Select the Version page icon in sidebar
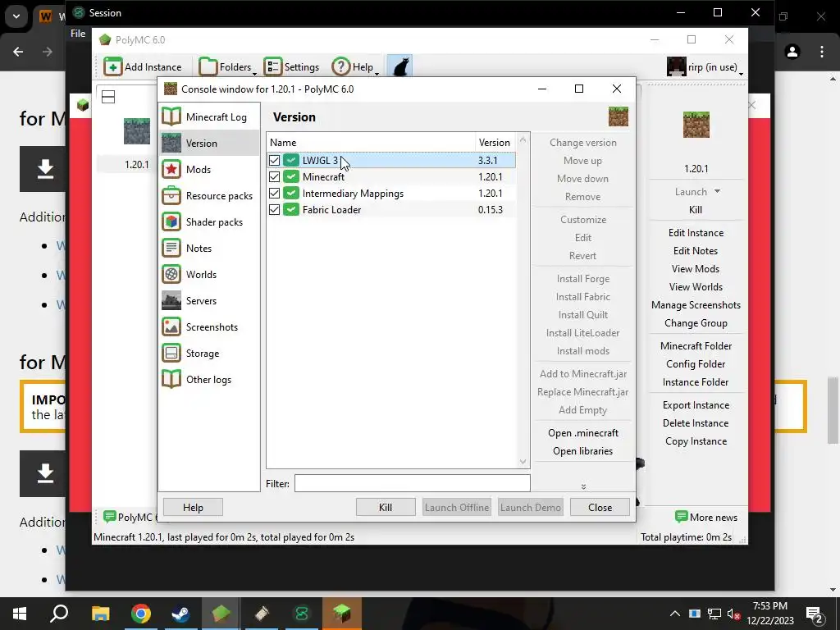This screenshot has height=630, width=840. [171, 143]
